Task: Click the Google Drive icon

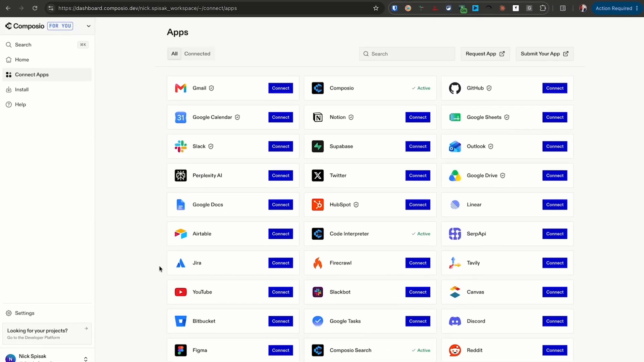Action: (455, 175)
